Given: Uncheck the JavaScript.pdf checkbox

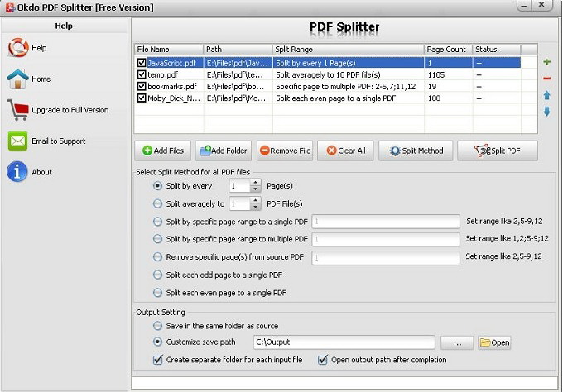Looking at the screenshot, I should tap(142, 63).
